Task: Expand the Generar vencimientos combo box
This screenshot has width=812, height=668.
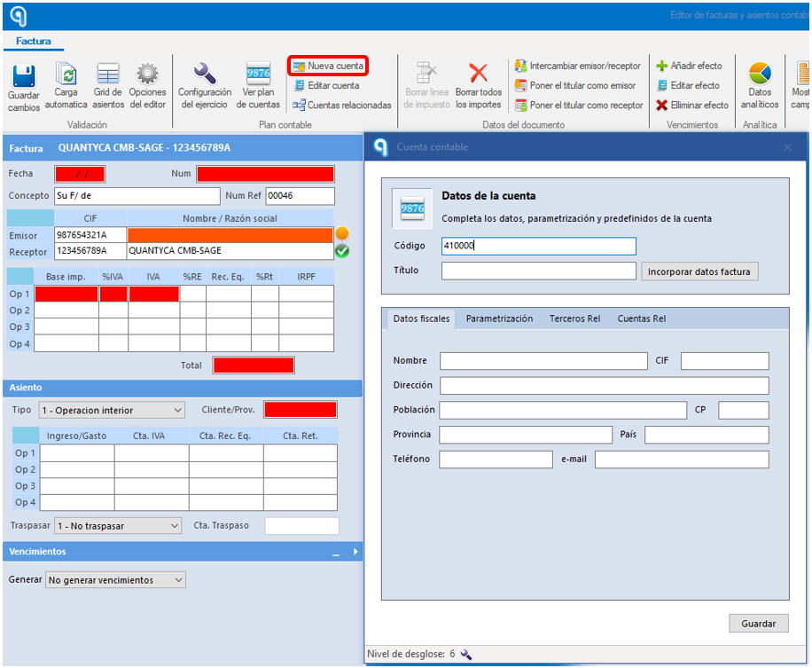Action: pyautogui.click(x=115, y=580)
